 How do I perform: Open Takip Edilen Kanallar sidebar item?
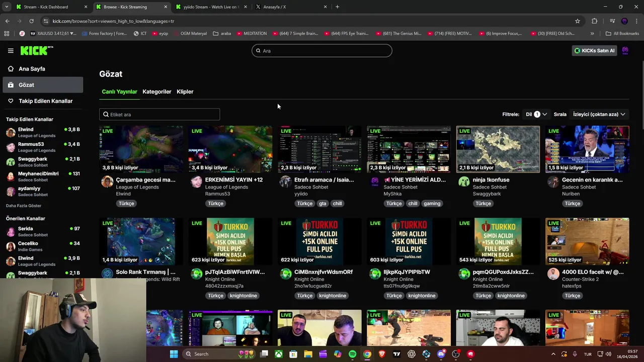click(x=43, y=101)
